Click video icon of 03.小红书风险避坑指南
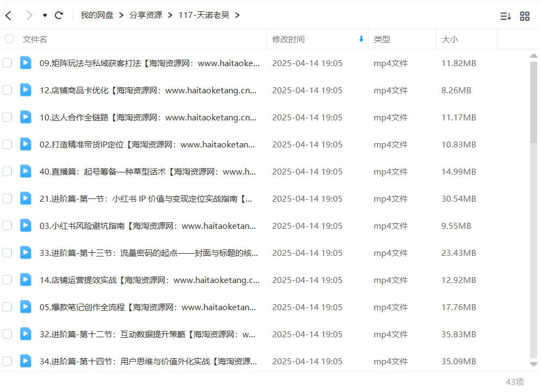540x392 pixels. (x=25, y=226)
